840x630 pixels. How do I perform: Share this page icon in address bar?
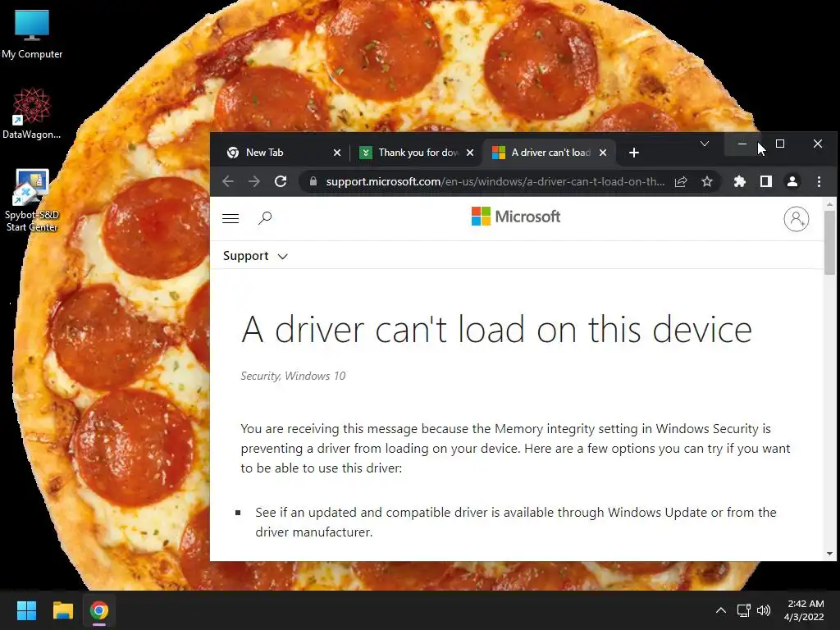pyautogui.click(x=681, y=181)
